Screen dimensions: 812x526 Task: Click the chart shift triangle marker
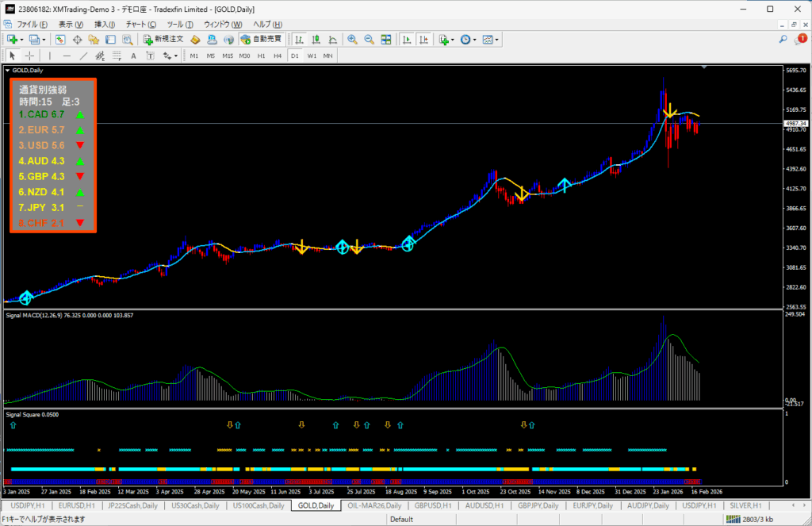click(x=704, y=68)
